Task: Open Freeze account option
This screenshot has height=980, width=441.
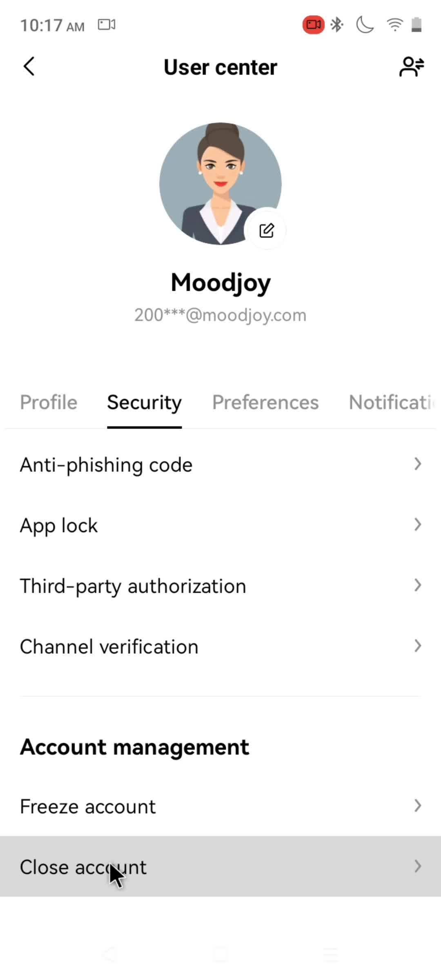Action: [x=220, y=806]
